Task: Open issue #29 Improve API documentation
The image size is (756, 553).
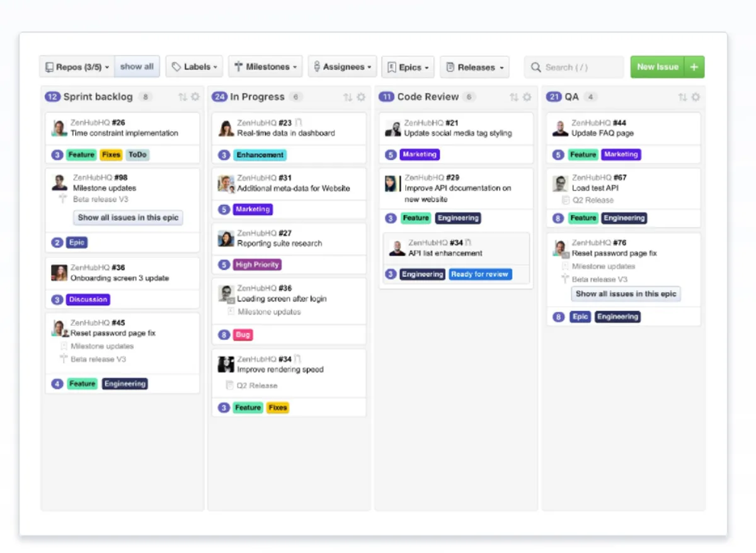Action: (458, 194)
